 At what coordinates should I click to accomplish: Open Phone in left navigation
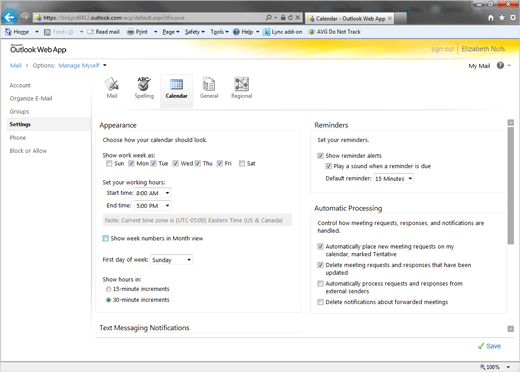(18, 138)
